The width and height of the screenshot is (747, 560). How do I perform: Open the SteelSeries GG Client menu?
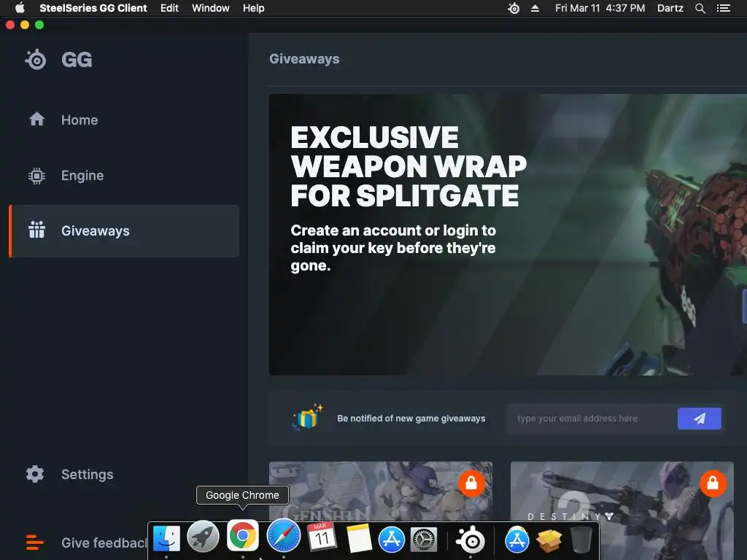tap(93, 8)
